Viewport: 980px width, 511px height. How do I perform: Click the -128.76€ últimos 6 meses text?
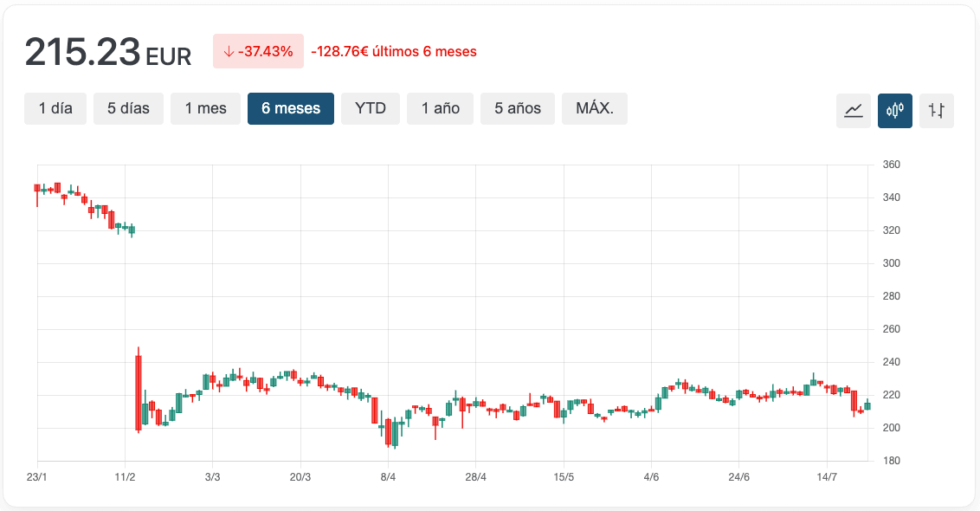[393, 52]
